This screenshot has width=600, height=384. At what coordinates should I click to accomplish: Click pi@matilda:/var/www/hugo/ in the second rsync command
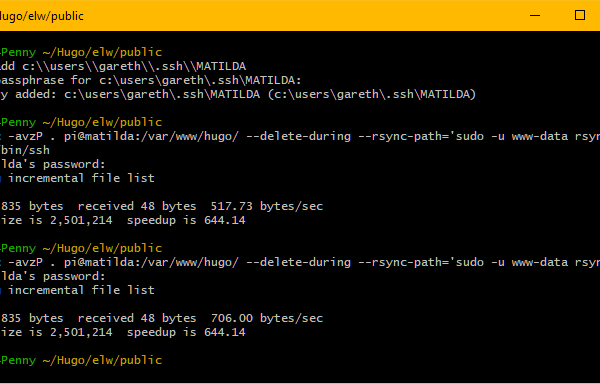(151, 262)
